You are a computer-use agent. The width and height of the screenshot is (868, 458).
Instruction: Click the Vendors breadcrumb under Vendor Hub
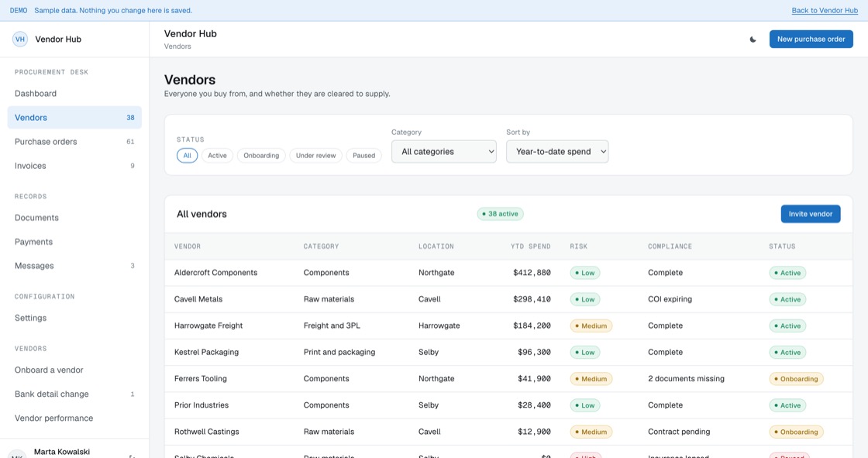pyautogui.click(x=177, y=46)
